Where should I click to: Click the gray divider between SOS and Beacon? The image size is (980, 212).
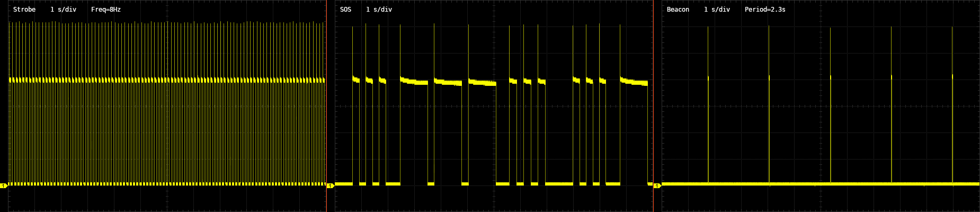[x=653, y=106]
